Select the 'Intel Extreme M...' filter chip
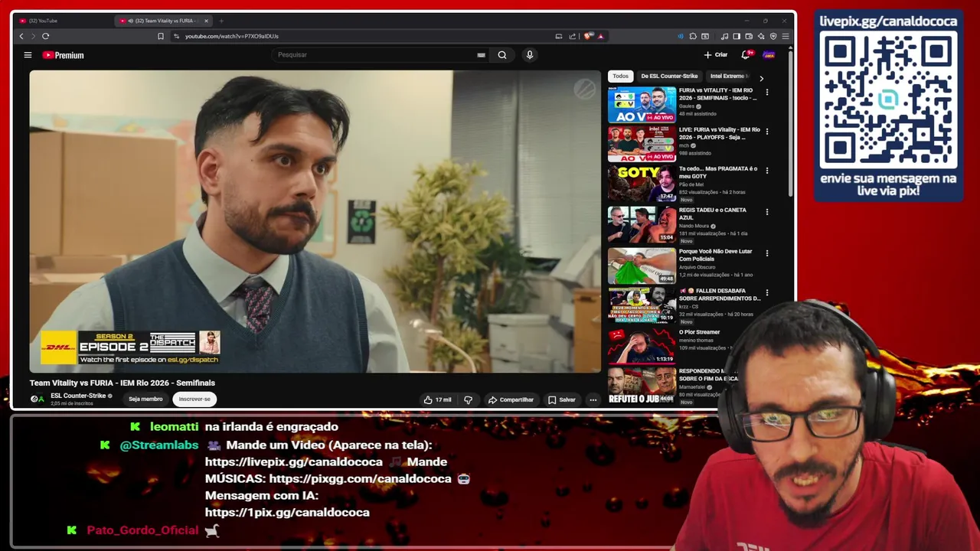This screenshot has height=551, width=980. [727, 76]
